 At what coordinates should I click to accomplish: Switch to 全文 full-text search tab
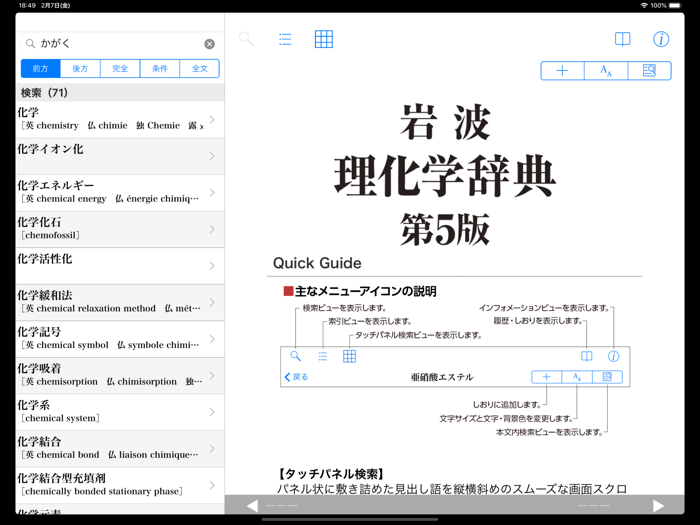[x=200, y=69]
